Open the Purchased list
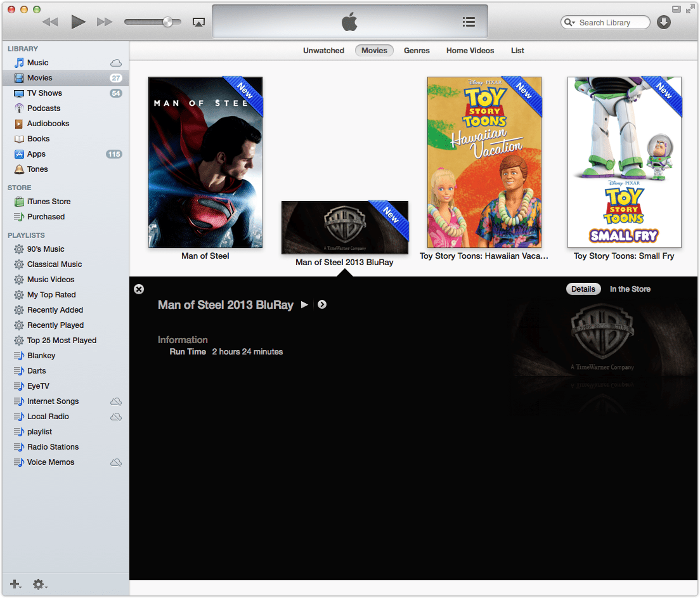The height and width of the screenshot is (598, 700). point(65,217)
